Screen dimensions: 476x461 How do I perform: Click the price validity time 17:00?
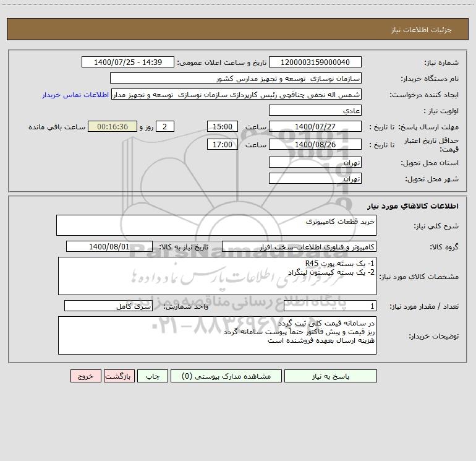coord(223,145)
